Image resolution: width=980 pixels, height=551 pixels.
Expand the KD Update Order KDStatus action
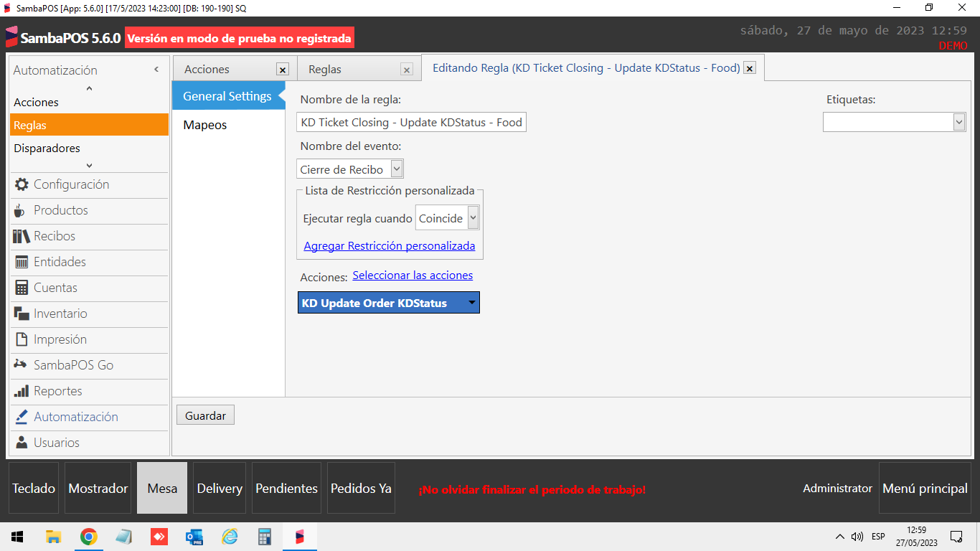click(471, 303)
